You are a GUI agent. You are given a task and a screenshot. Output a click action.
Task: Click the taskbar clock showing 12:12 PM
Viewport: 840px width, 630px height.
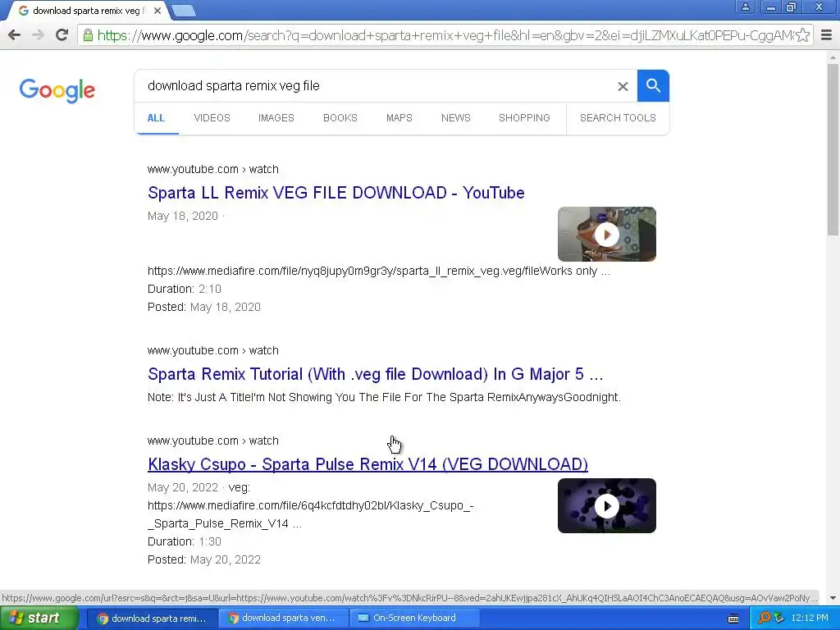pos(810,619)
